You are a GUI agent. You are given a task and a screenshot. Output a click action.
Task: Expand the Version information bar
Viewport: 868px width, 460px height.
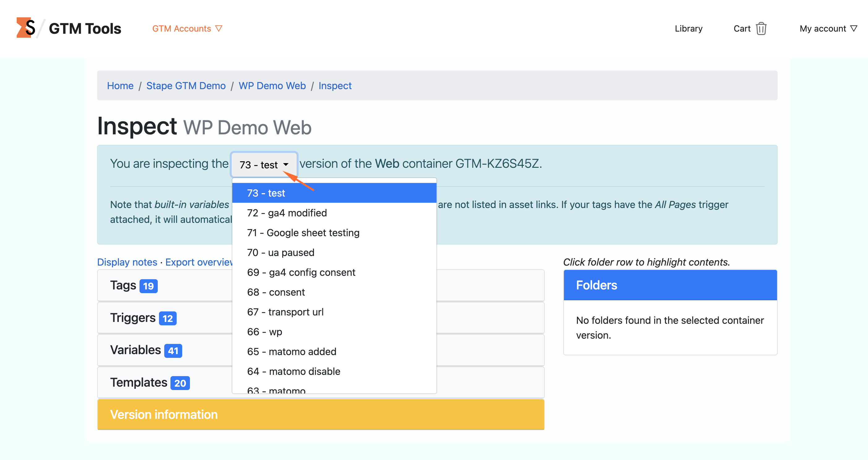point(164,414)
